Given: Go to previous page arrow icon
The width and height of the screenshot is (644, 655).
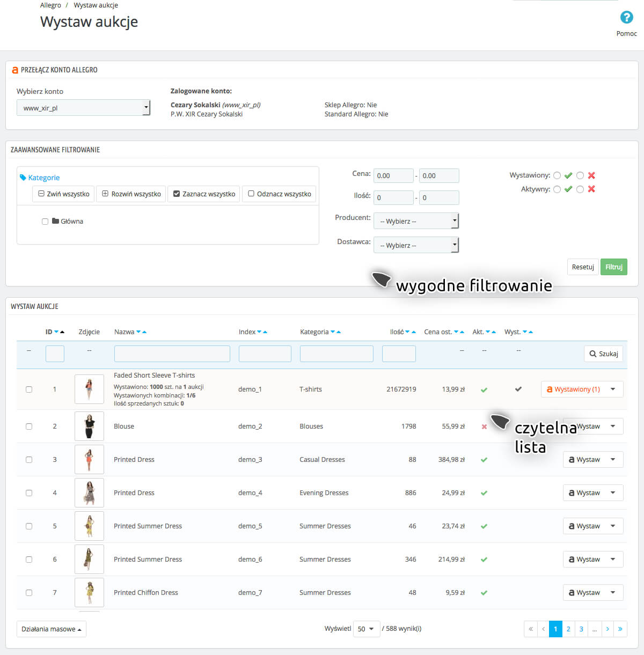Looking at the screenshot, I should [x=543, y=629].
